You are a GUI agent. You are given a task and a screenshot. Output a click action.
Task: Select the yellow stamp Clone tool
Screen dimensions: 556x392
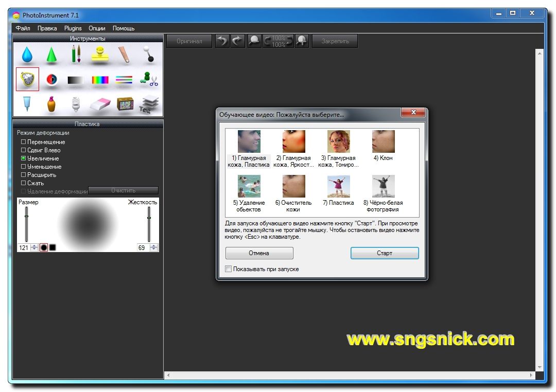point(100,55)
